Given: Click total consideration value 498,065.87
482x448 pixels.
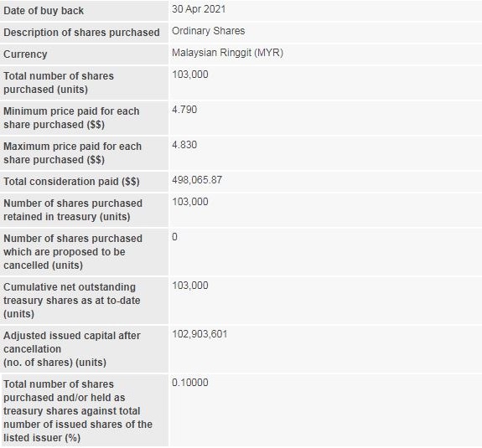Looking at the screenshot, I should pos(197,180).
